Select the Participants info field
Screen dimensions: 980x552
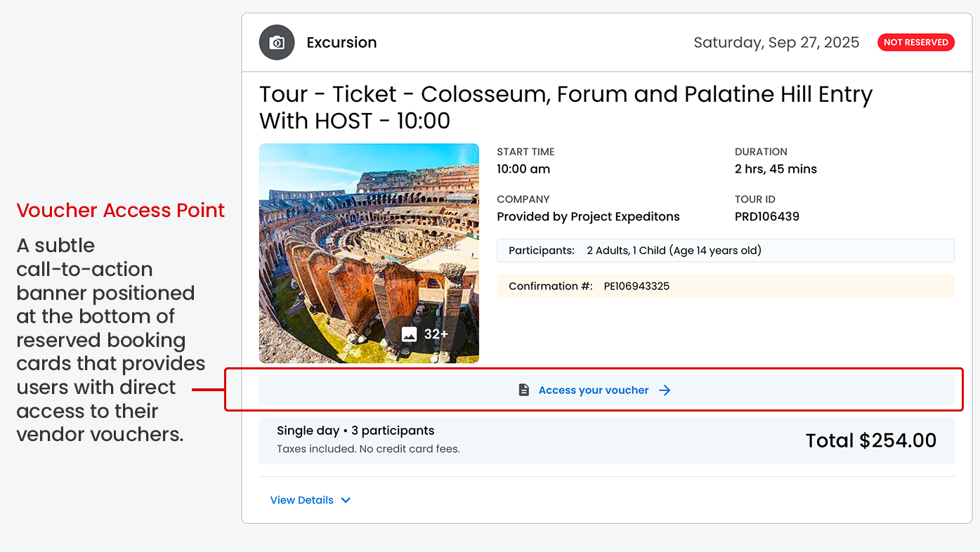coord(725,251)
